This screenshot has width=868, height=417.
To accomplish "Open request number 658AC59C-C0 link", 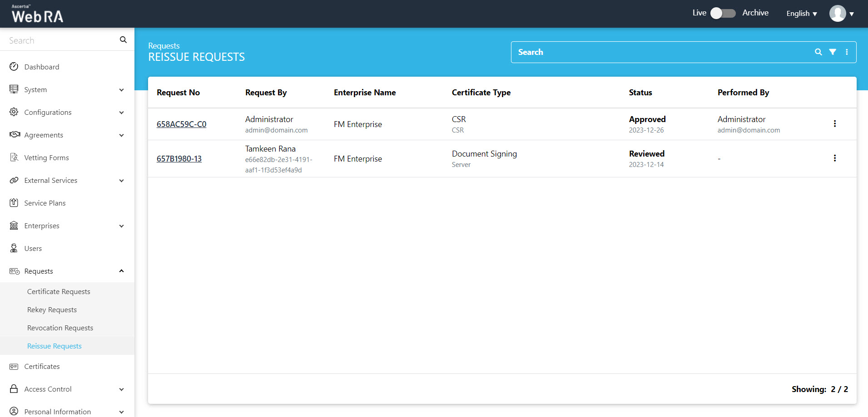I will pos(181,124).
